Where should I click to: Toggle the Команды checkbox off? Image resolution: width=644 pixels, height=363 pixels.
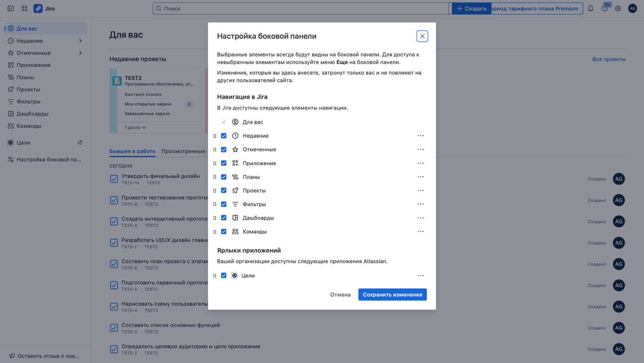coord(224,231)
